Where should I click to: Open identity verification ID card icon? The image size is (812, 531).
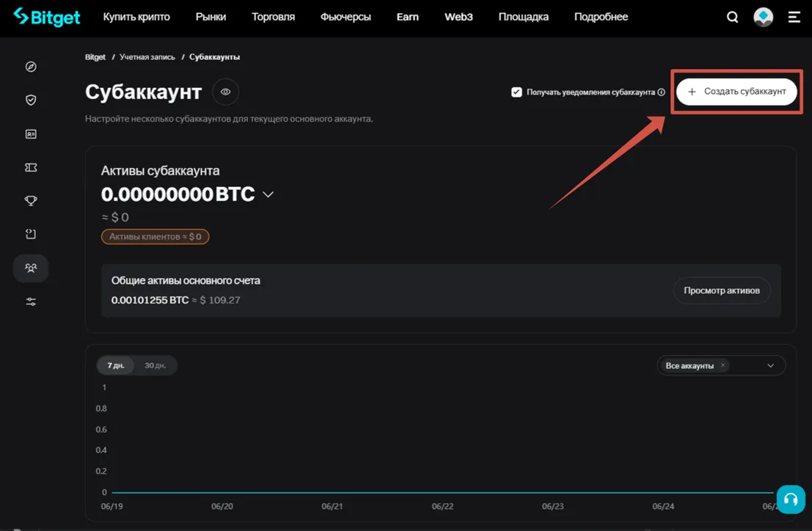[x=30, y=133]
